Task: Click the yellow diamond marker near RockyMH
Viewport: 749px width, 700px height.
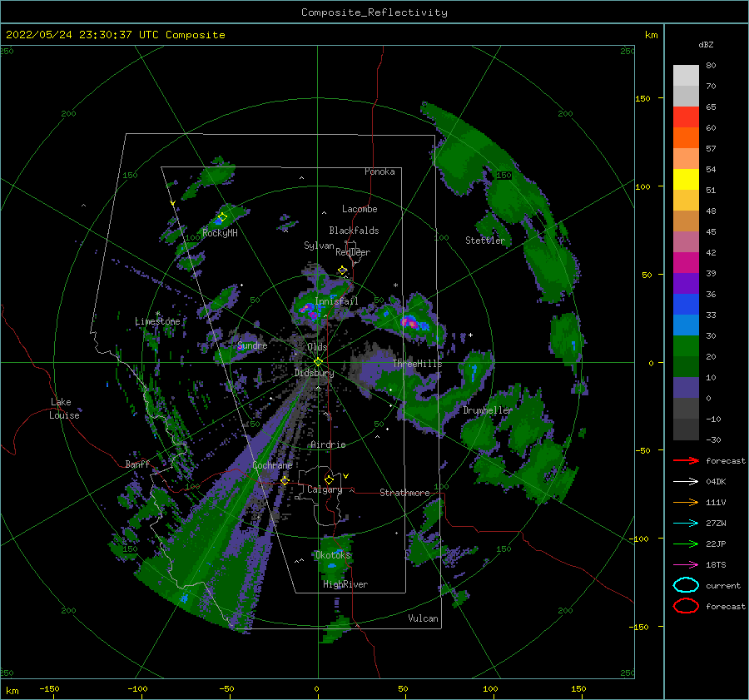Action: pyautogui.click(x=222, y=217)
